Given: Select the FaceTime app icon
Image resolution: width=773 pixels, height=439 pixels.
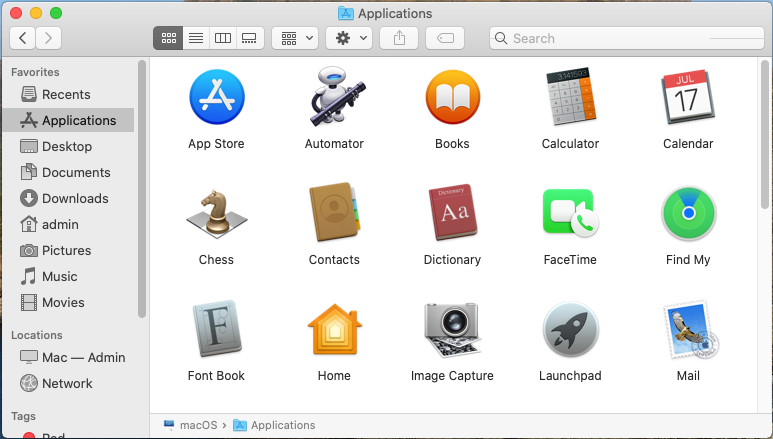Looking at the screenshot, I should pyautogui.click(x=569, y=213).
